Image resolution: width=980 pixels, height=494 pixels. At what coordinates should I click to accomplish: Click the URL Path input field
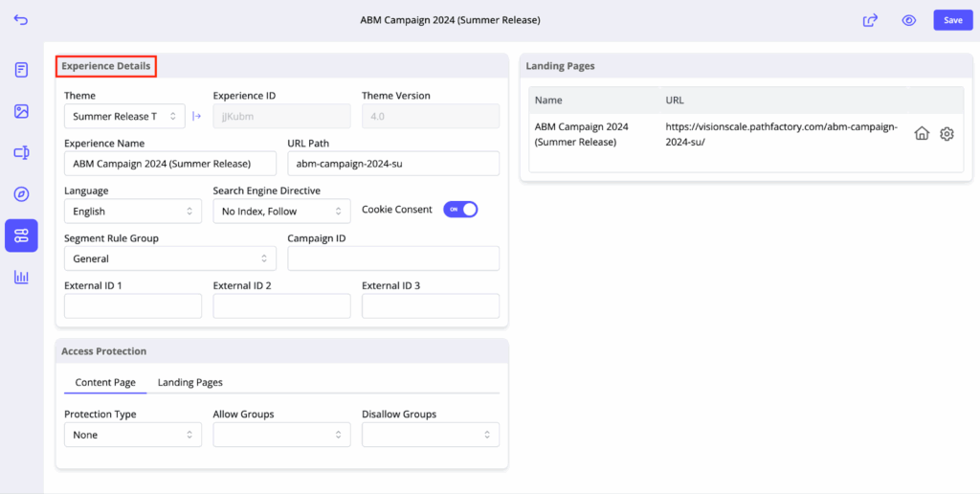click(393, 163)
